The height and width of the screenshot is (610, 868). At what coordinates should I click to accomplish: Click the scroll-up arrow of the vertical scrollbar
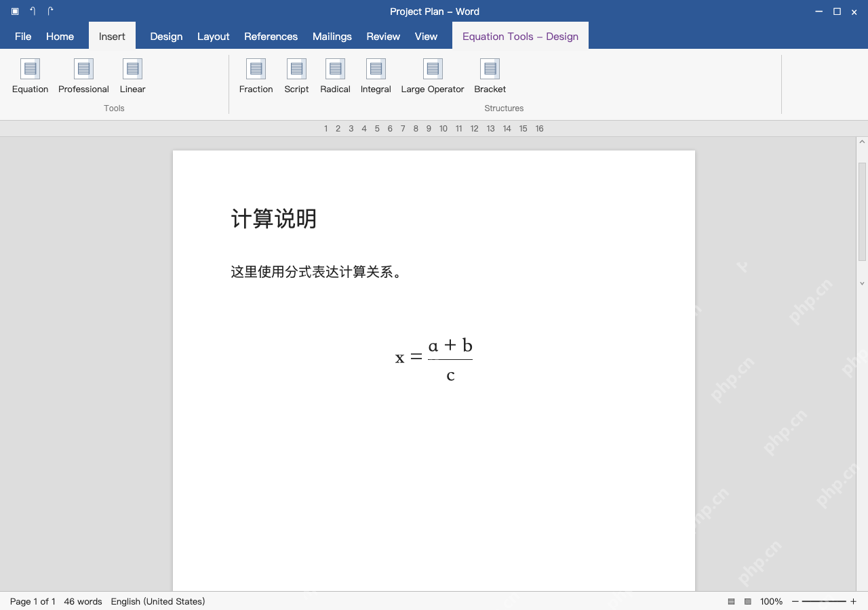coord(863,142)
